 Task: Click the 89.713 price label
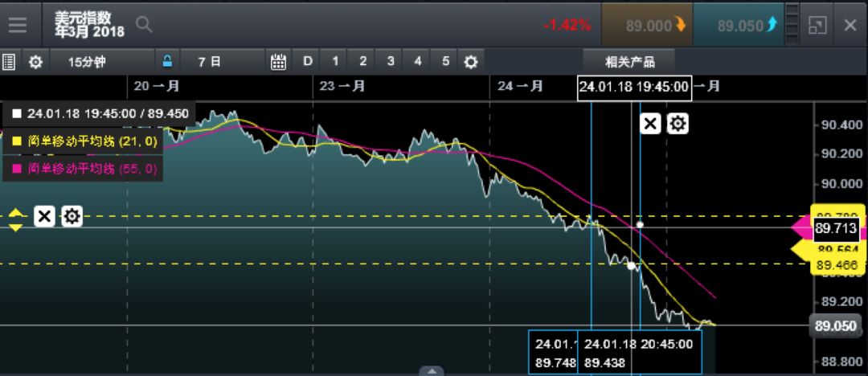pyautogui.click(x=837, y=228)
